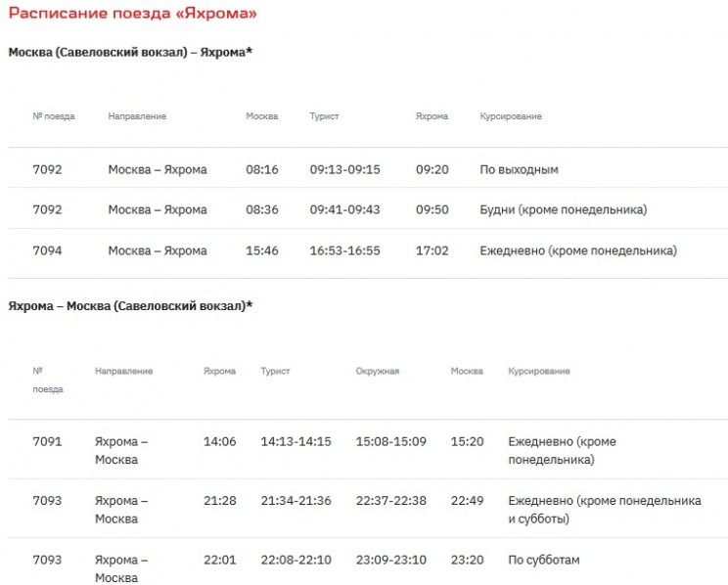This screenshot has width=728, height=585.
Task: Click Яхрома departure time 22:01
Action: coord(220,560)
